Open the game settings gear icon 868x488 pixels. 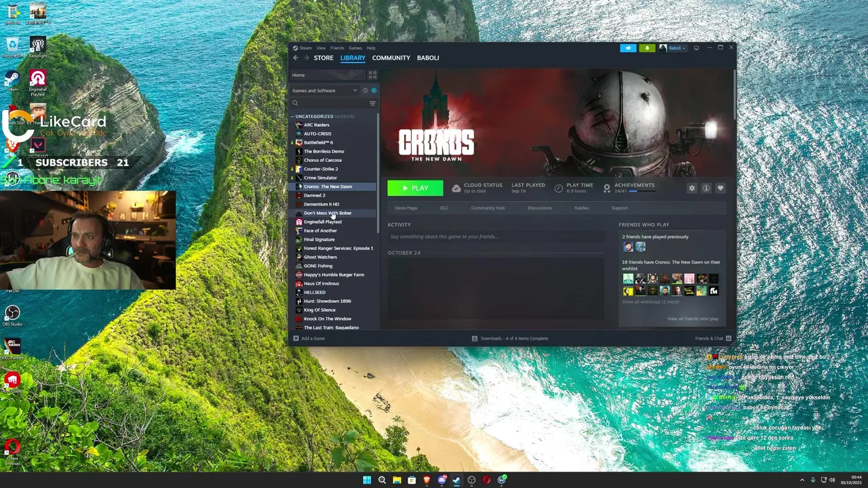(x=692, y=188)
